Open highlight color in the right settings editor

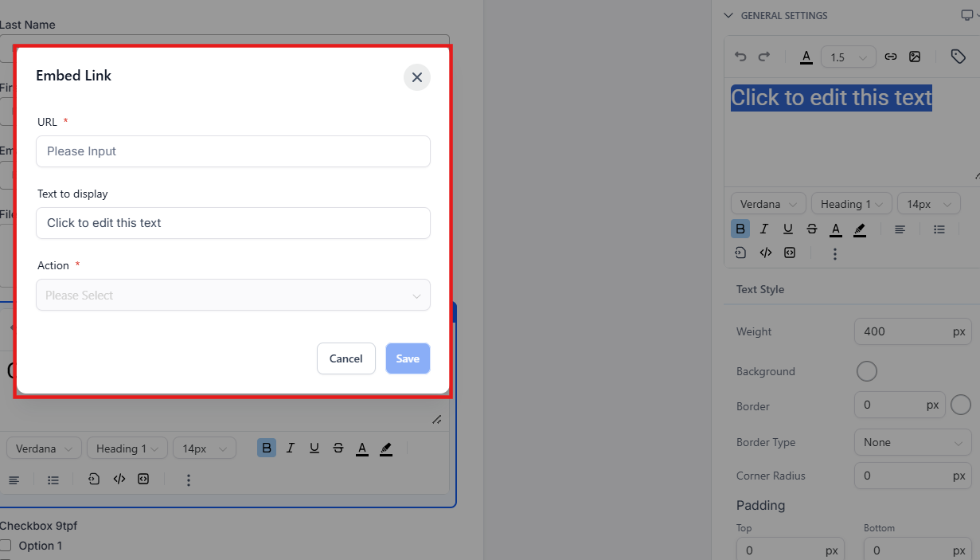point(860,229)
